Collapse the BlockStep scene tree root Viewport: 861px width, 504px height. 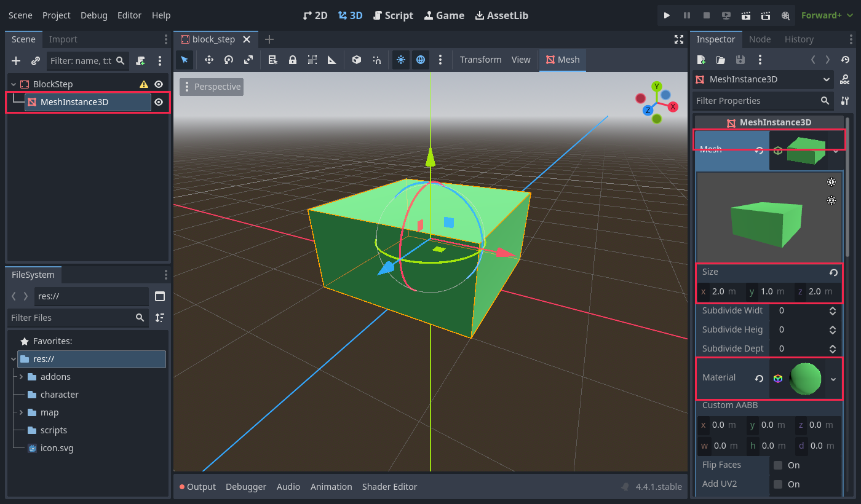pos(14,84)
